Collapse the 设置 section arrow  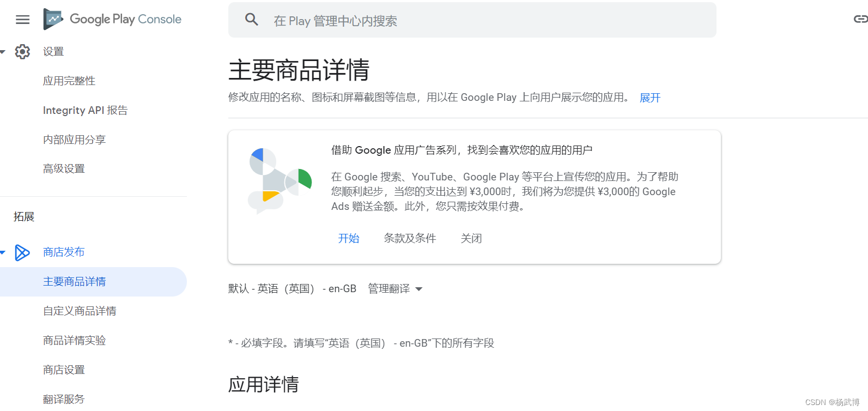[x=3, y=52]
